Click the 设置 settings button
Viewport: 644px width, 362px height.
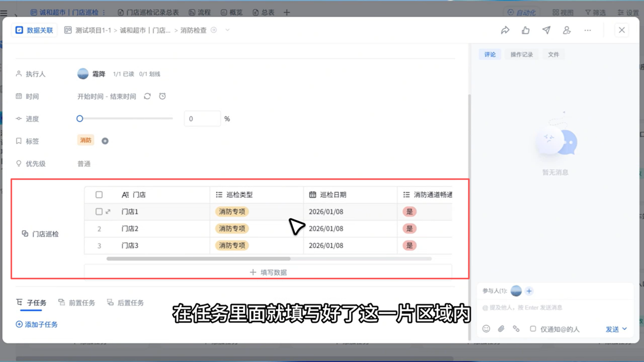[x=628, y=12]
